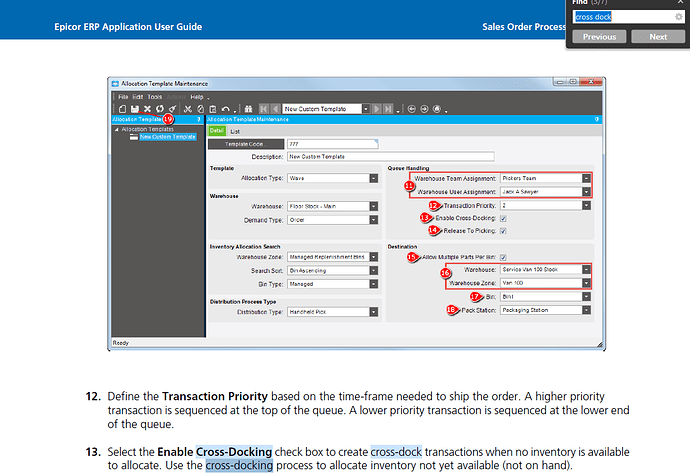Go to previous record navigation arrow

click(275, 109)
